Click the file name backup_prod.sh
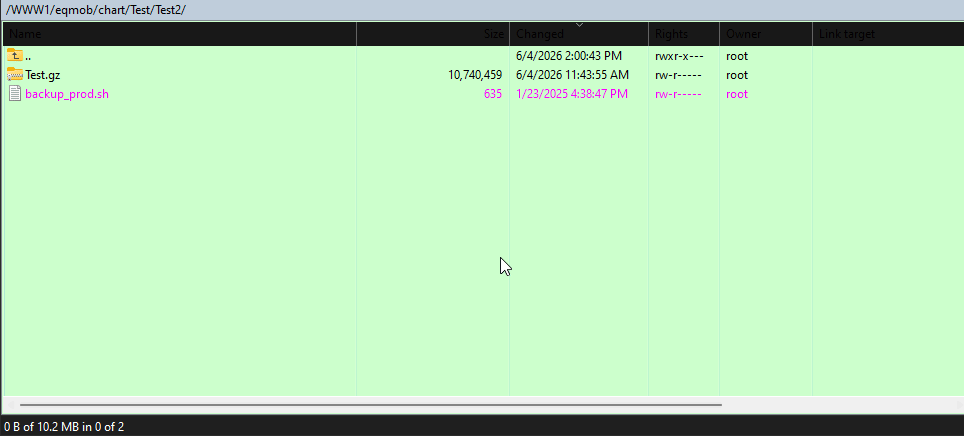Image resolution: width=964 pixels, height=436 pixels. pyautogui.click(x=67, y=94)
